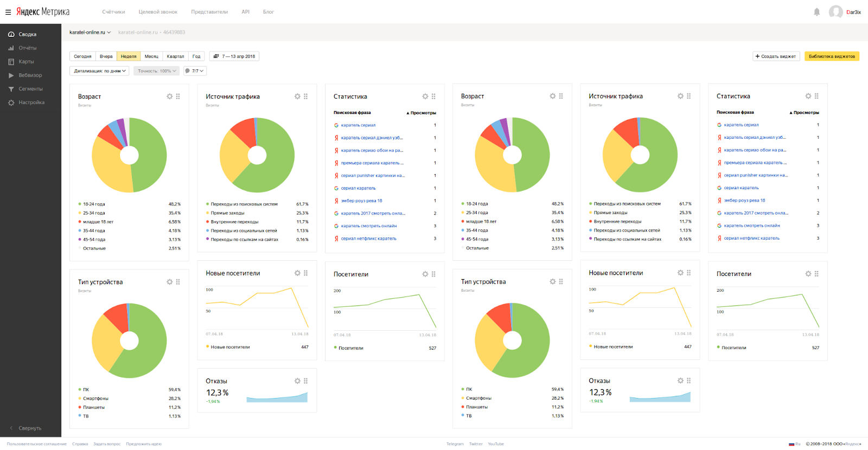The width and height of the screenshot is (868, 450).
Task: Click green 18-24 года legend dot in first Возраст
Action: (x=80, y=204)
